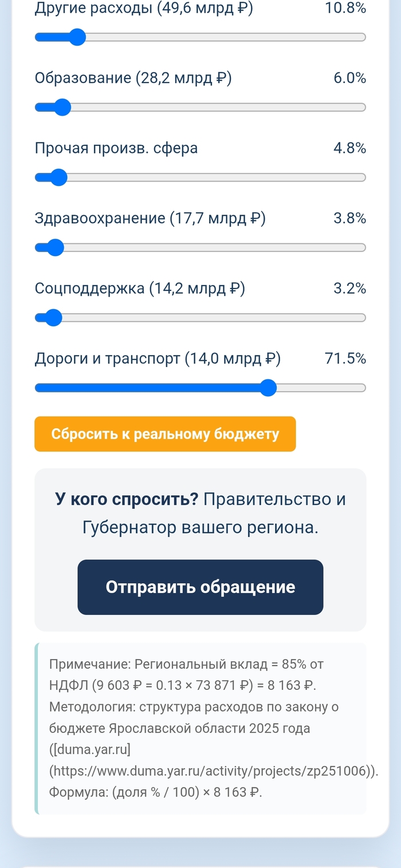Viewport: 401px width, 868px height.
Task: Click the 10.8% value for Другие расходы
Action: pyautogui.click(x=345, y=8)
